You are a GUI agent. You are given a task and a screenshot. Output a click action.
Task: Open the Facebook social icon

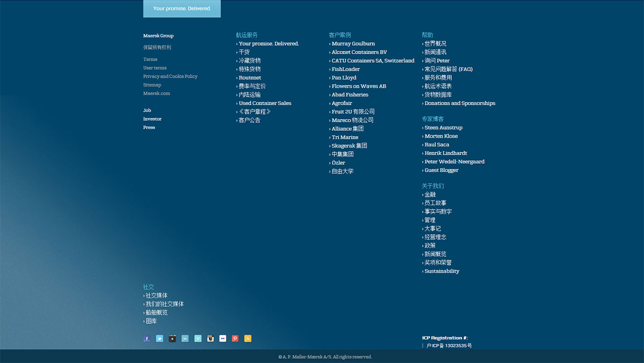pyautogui.click(x=147, y=338)
